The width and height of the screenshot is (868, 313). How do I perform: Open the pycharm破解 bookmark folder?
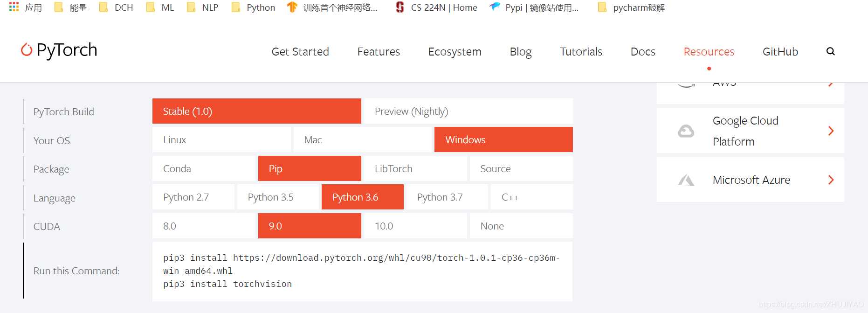631,7
